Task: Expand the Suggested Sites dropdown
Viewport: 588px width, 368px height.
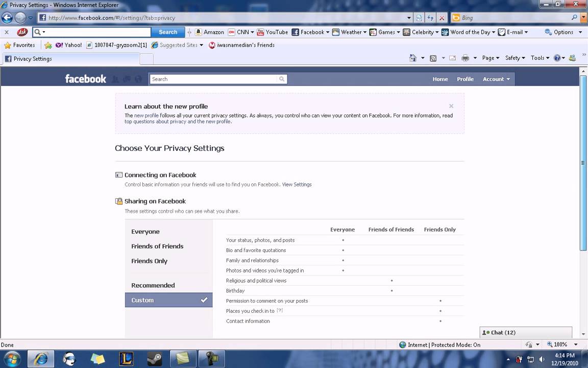Action: (x=202, y=45)
